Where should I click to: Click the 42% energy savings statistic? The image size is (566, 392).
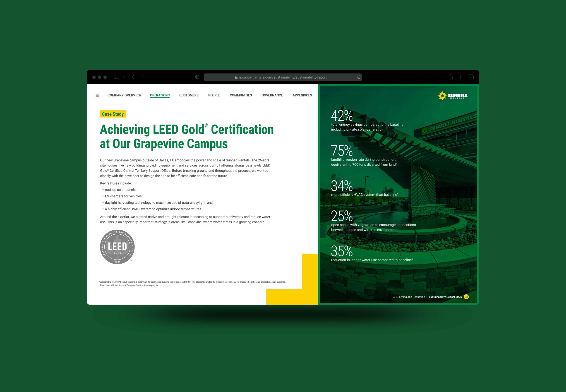[368, 121]
